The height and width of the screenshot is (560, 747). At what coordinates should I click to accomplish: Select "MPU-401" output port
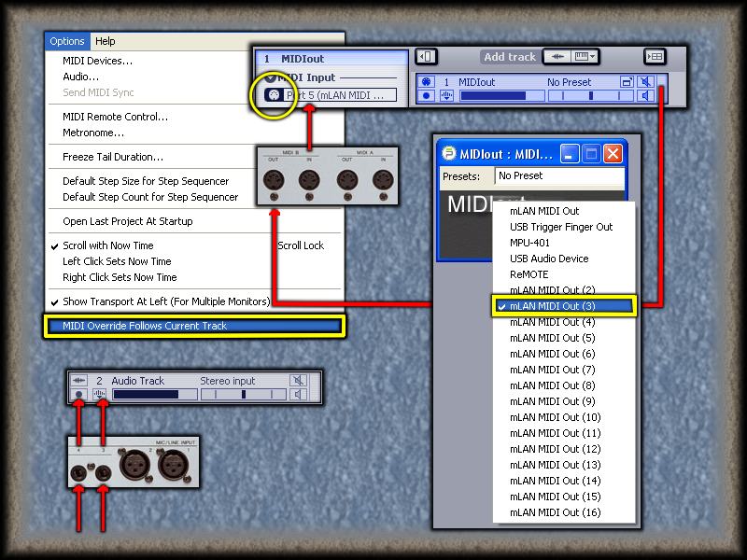coord(564,243)
